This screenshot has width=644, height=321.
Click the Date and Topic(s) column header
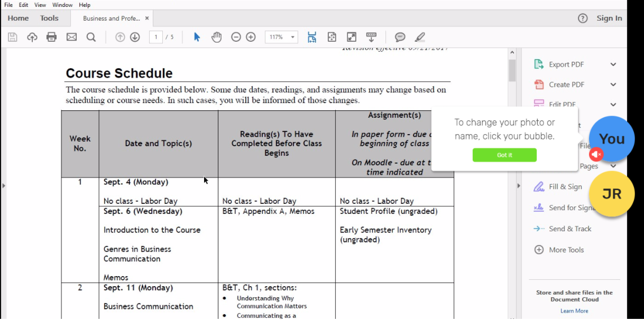coord(159,144)
